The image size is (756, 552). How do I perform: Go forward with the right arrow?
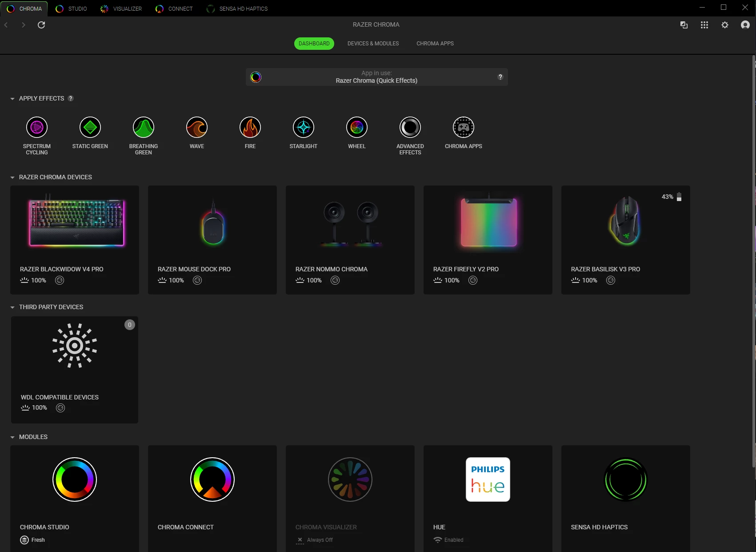[24, 25]
